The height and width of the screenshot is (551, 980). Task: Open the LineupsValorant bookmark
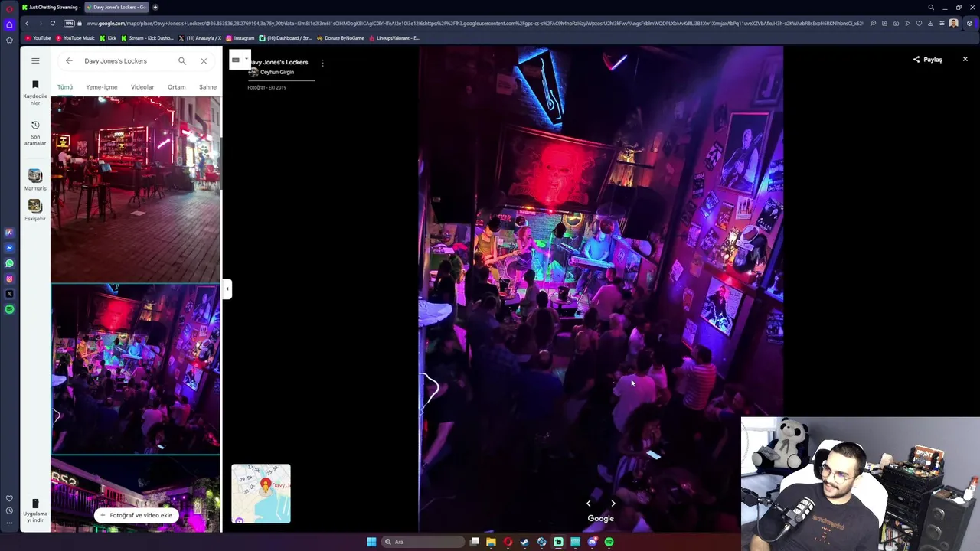[394, 38]
